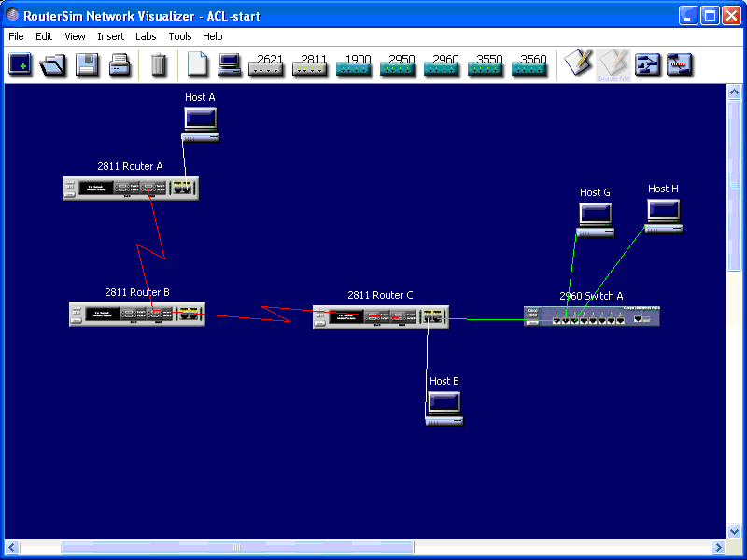This screenshot has height=560, width=747.
Task: Click the vertical scrollbar up arrow
Action: [734, 91]
